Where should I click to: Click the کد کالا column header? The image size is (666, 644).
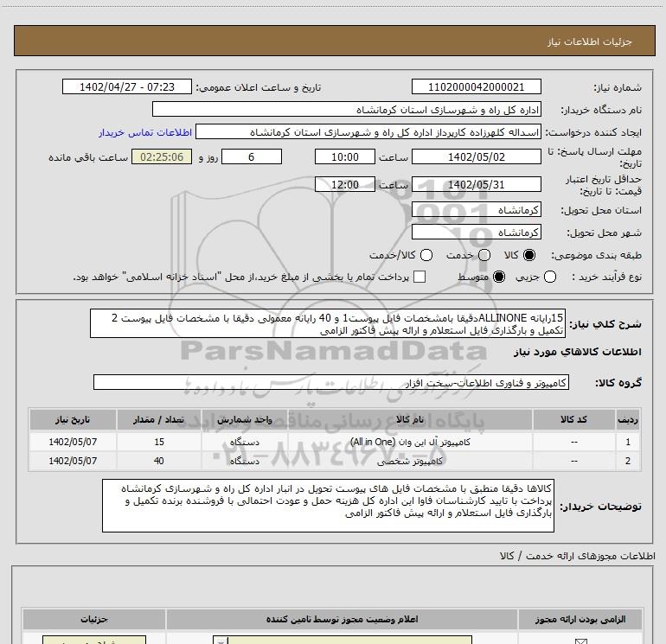click(x=573, y=419)
